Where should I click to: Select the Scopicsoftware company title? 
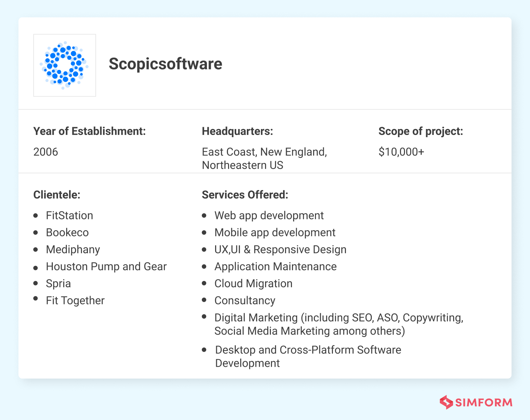[165, 64]
